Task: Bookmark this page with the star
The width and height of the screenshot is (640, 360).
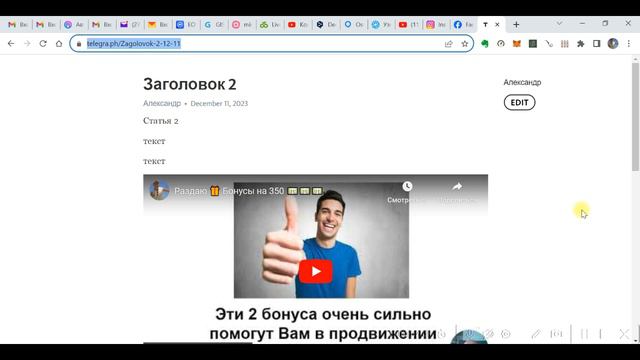Action: (x=464, y=44)
